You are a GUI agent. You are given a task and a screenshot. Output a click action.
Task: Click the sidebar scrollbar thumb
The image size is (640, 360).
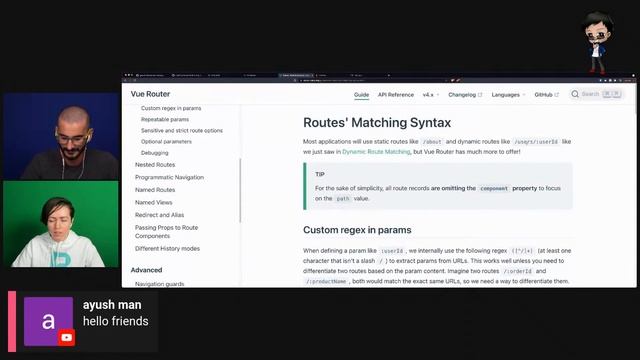(240, 191)
